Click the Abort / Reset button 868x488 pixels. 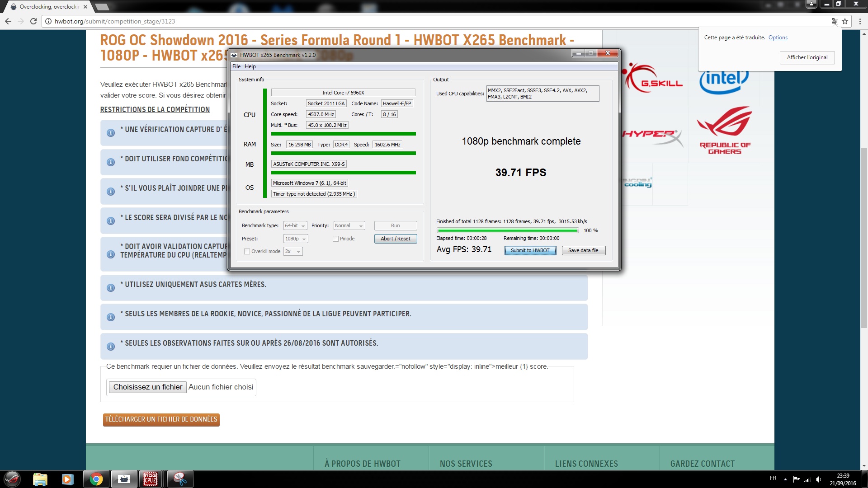coord(396,239)
